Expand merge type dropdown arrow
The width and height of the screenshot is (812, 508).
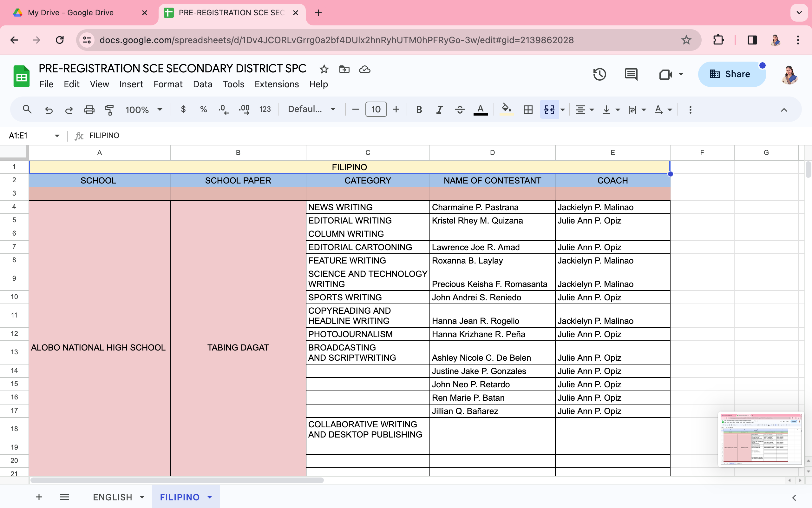pos(563,110)
